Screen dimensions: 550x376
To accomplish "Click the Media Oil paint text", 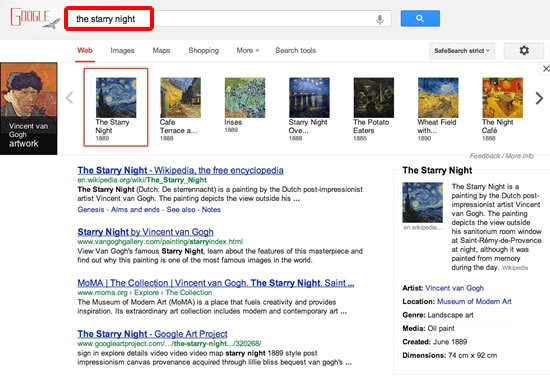I will coord(428,329).
